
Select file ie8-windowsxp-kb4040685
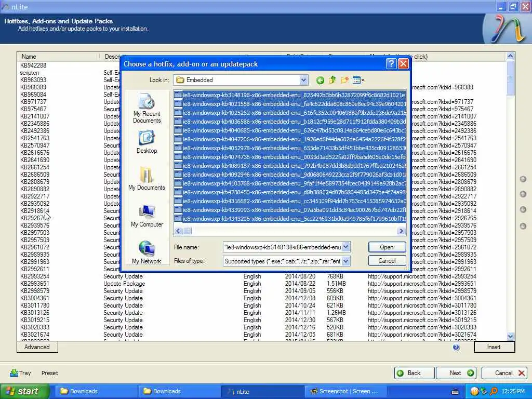pos(290,130)
